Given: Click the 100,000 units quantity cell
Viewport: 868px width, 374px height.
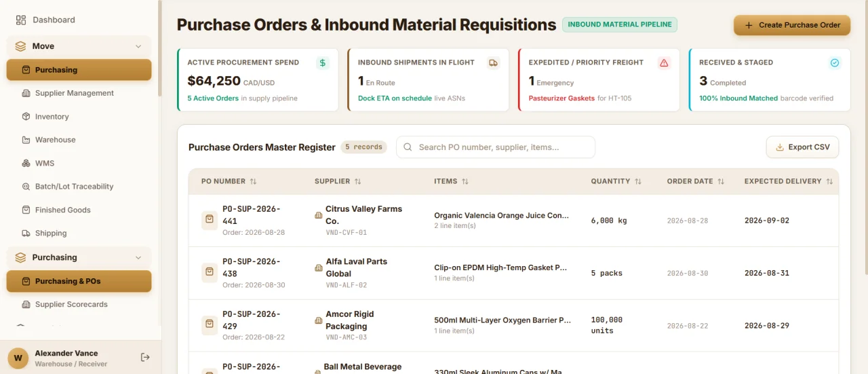Looking at the screenshot, I should 607,326.
